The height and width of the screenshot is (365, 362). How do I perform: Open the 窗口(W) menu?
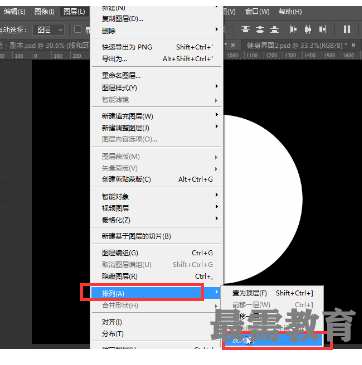pyautogui.click(x=257, y=12)
